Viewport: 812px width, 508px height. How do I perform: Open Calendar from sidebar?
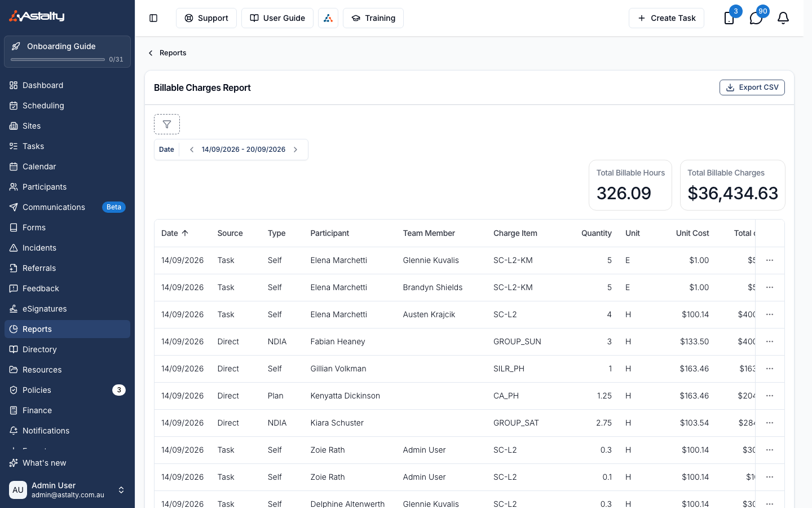[x=67, y=167]
